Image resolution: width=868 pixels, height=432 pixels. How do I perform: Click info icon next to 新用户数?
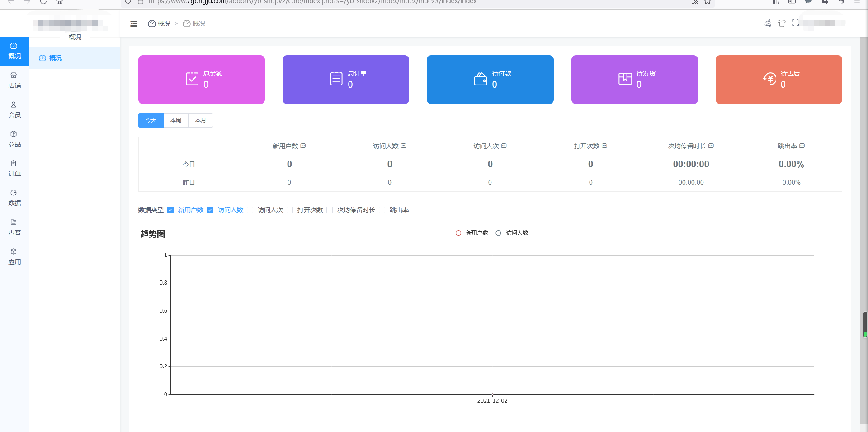point(303,146)
